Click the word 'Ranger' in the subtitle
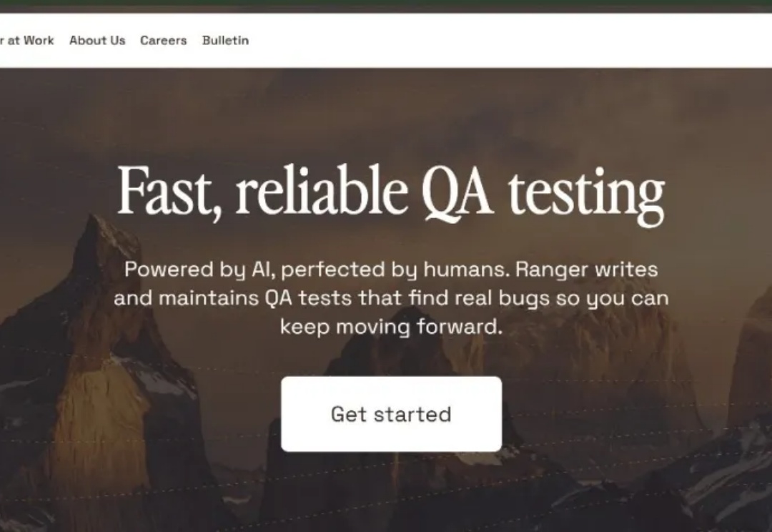The height and width of the screenshot is (532, 772). point(551,270)
